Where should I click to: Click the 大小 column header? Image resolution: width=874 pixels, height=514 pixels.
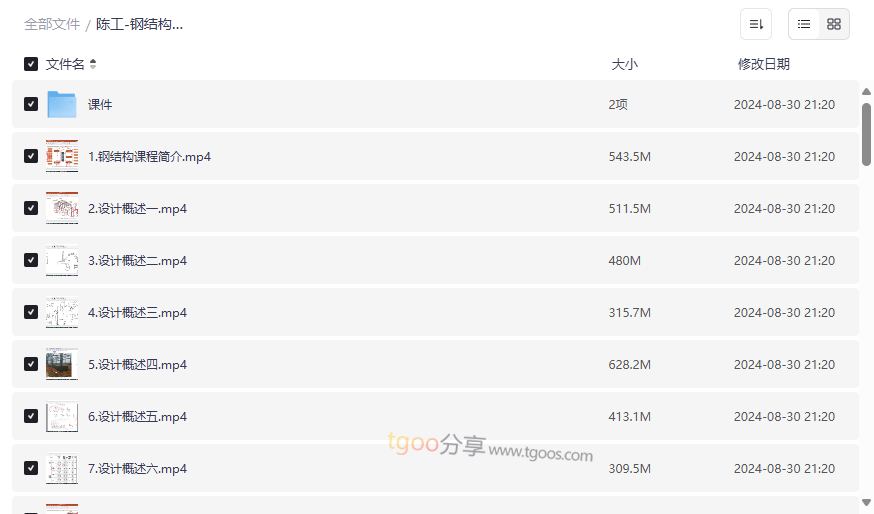click(x=624, y=64)
